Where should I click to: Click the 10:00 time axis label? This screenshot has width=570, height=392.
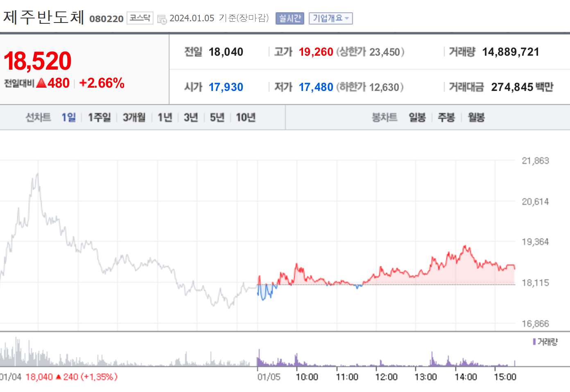click(307, 377)
